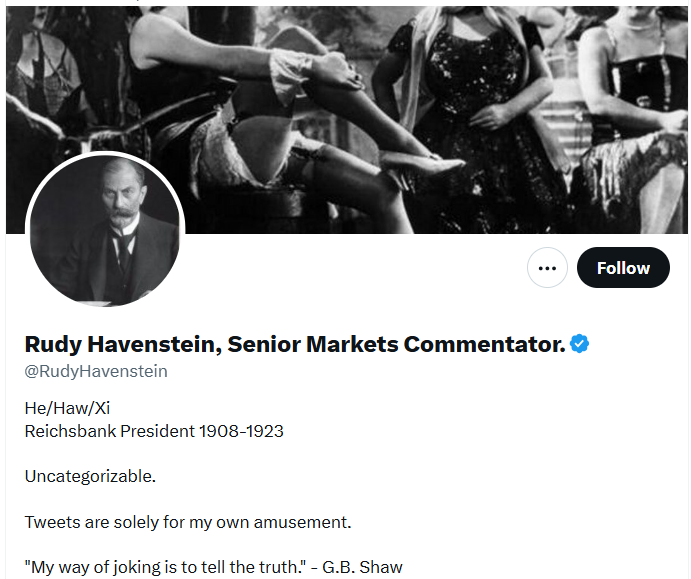The width and height of the screenshot is (691, 579).
Task: Click 'Senior Markets Commentator.' in the name
Action: coord(396,345)
